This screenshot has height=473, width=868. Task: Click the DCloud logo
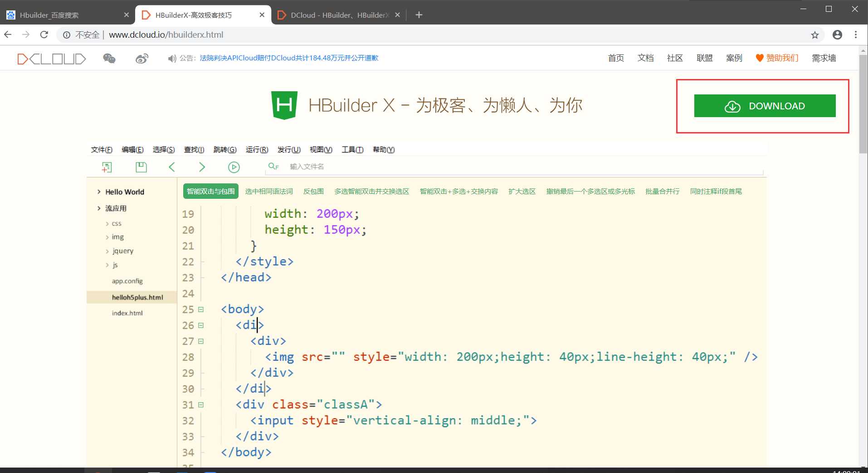point(51,59)
